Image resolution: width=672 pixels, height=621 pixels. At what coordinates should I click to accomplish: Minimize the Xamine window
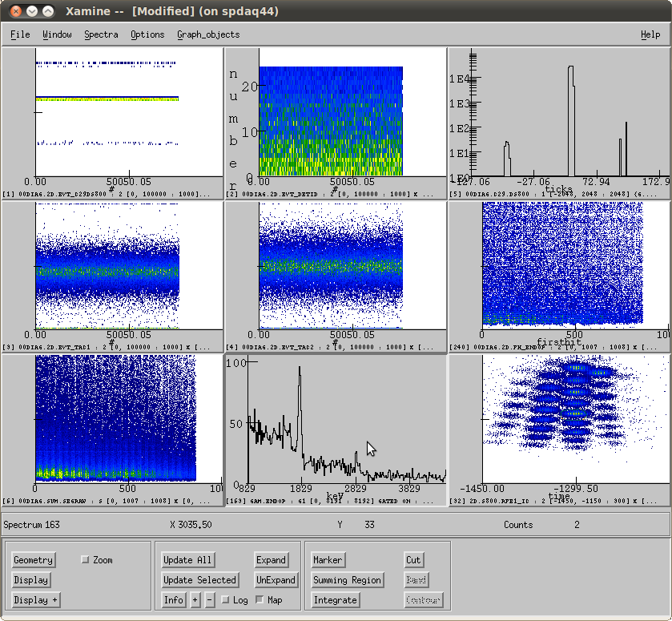pyautogui.click(x=31, y=12)
